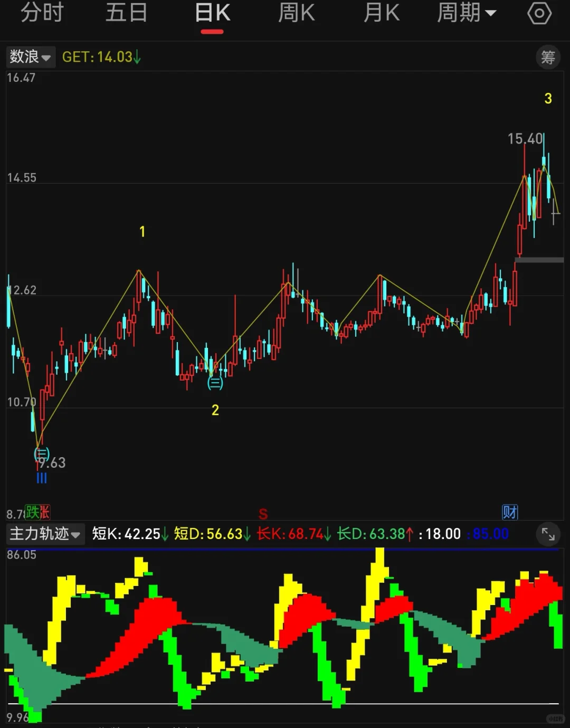Click the green 跌 marker icon

tap(32, 512)
